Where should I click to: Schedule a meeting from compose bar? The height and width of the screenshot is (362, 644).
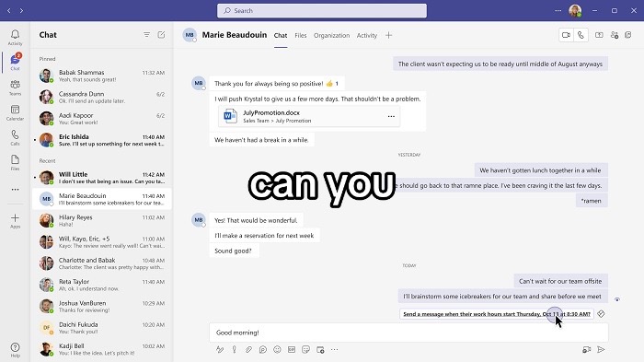[320, 350]
